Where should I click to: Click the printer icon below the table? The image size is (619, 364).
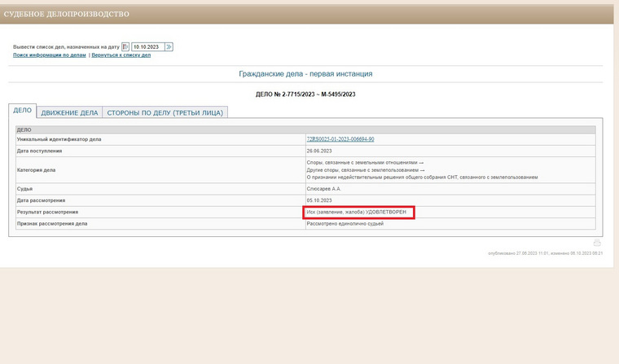tap(597, 243)
